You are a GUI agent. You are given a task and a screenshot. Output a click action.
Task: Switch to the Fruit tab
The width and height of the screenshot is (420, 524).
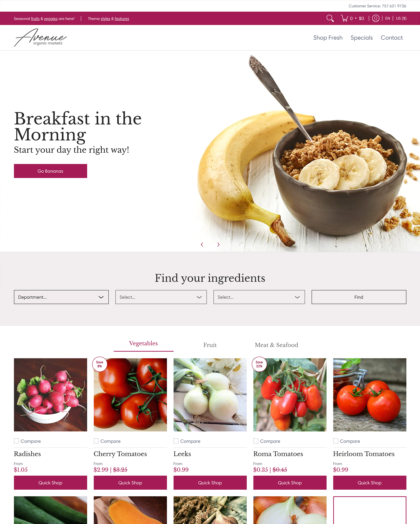pos(210,345)
